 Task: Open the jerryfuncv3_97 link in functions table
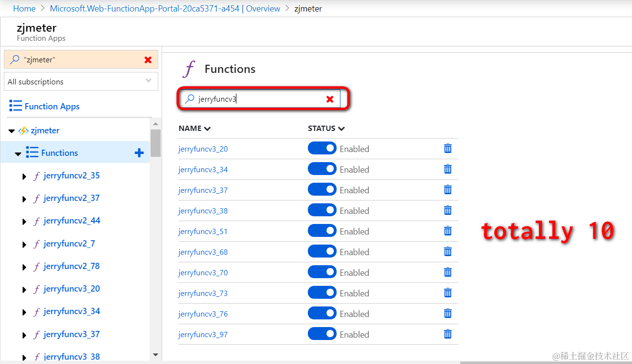tap(203, 335)
